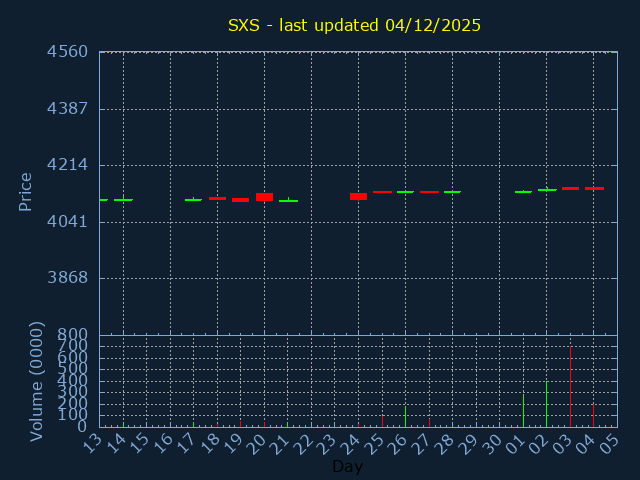
Task: Click the 'Volume (0000)' axis label
Action: pyautogui.click(x=37, y=381)
